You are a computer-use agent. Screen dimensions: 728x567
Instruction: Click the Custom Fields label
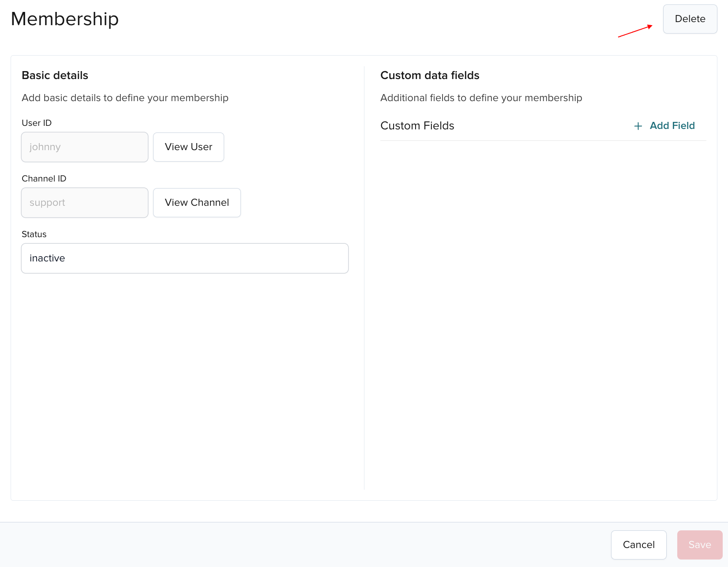coord(417,125)
